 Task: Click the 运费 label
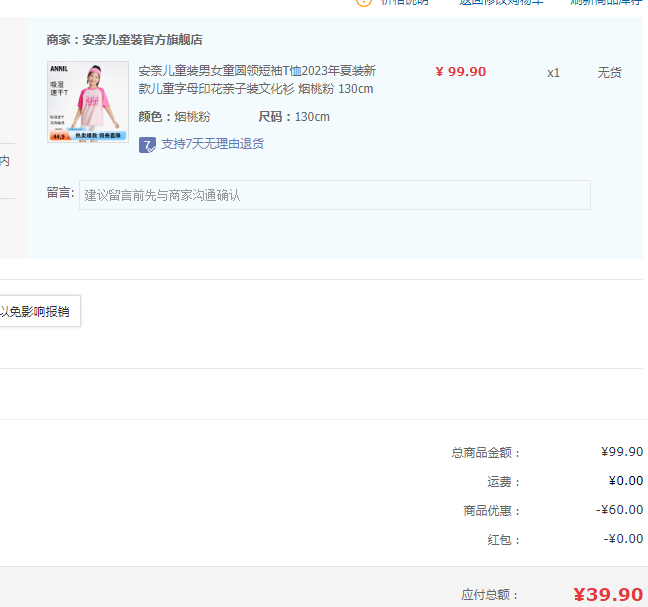pyautogui.click(x=503, y=482)
